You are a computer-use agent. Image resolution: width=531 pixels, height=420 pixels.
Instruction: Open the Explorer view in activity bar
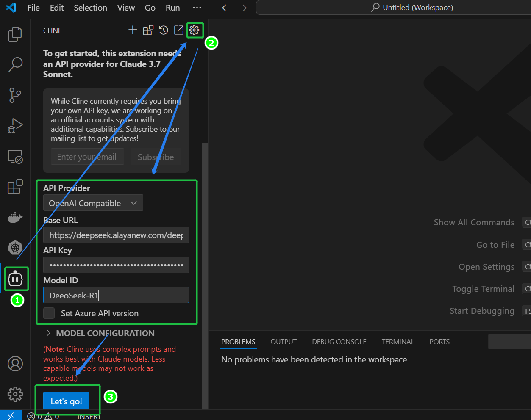coord(15,34)
